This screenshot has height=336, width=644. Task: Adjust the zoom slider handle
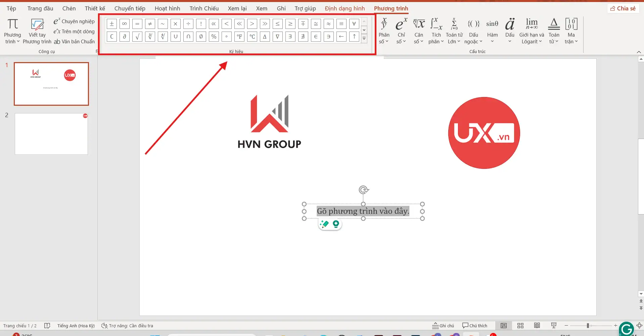point(588,326)
